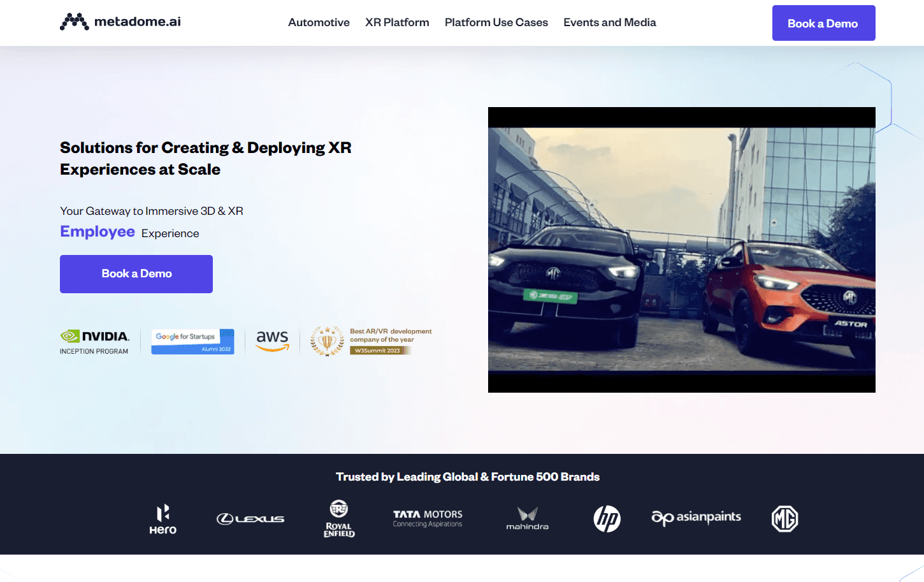Image resolution: width=924 pixels, height=582 pixels.
Task: Click the Royal Enfield logo
Action: (x=339, y=519)
